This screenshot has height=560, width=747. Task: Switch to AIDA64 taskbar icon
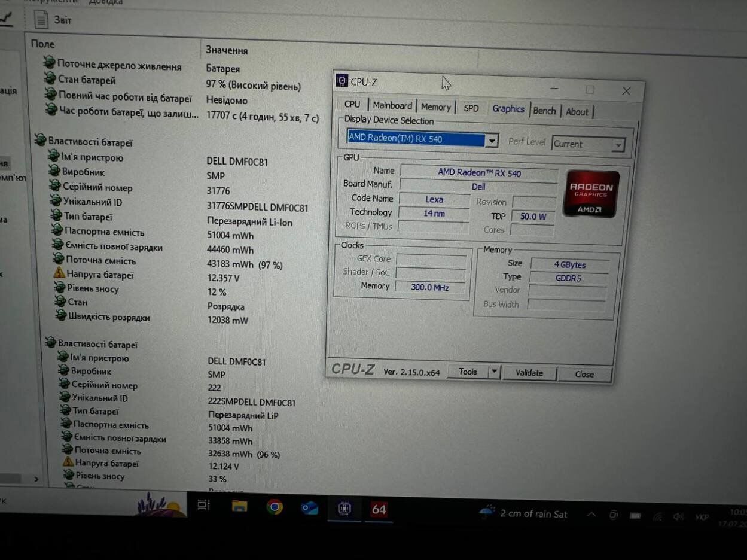pos(379,509)
